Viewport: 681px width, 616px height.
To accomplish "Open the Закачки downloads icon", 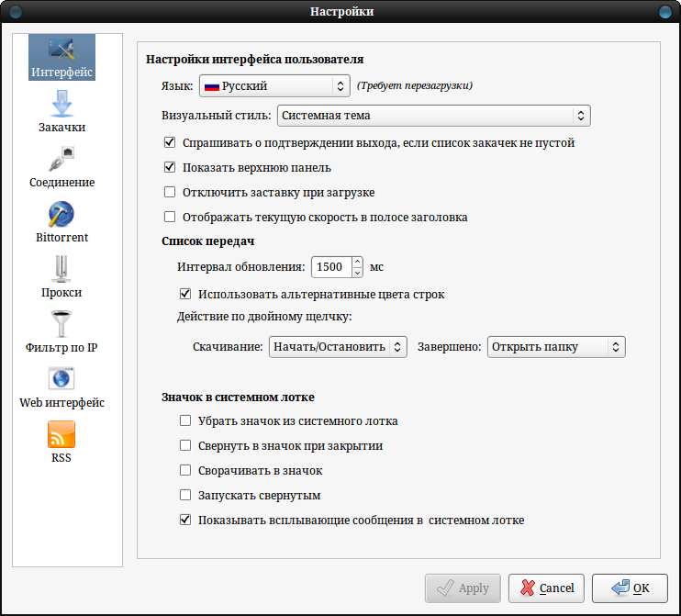I will click(x=61, y=104).
